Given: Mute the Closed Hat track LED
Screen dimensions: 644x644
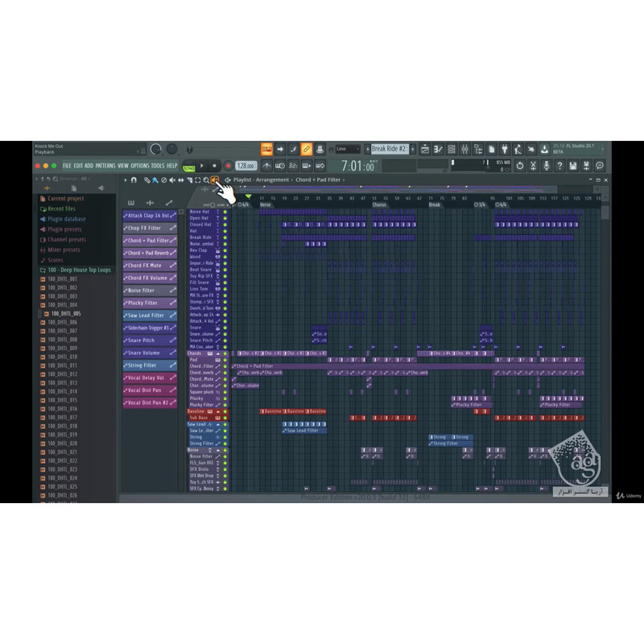Looking at the screenshot, I should pyautogui.click(x=225, y=225).
